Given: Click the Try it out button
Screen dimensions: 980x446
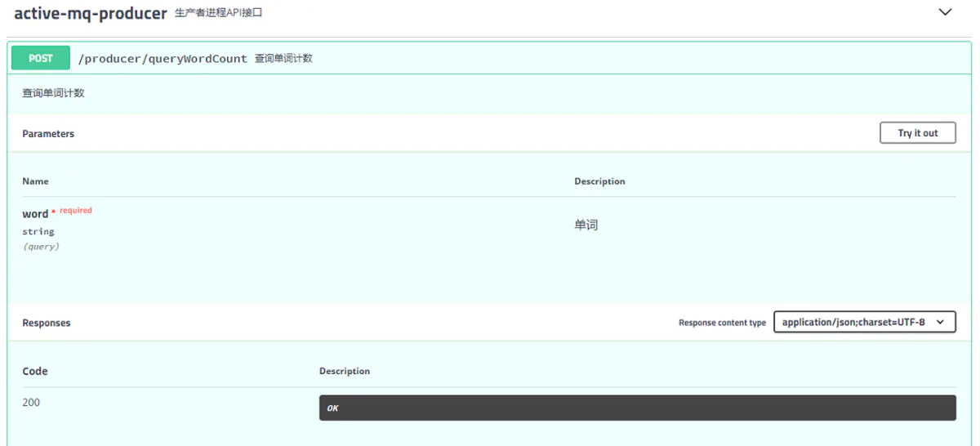Looking at the screenshot, I should click(x=918, y=133).
